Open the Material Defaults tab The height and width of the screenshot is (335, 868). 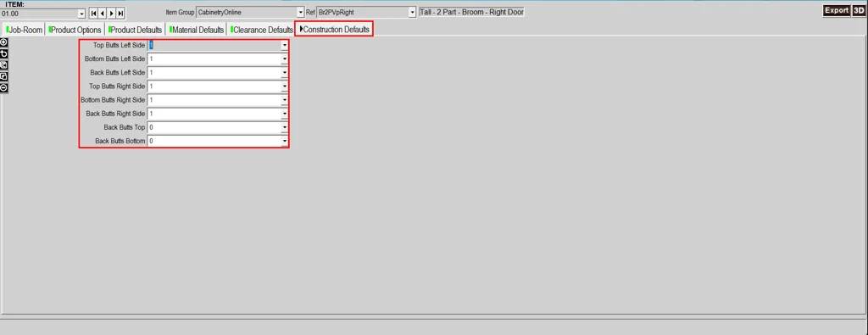197,30
